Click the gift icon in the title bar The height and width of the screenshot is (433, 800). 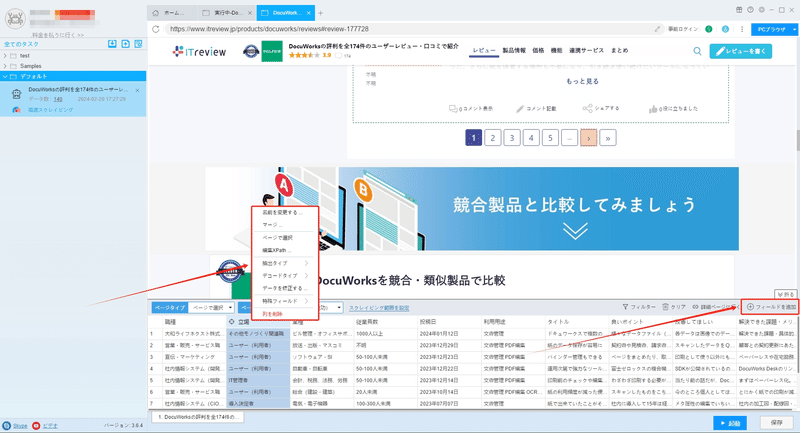click(x=739, y=10)
